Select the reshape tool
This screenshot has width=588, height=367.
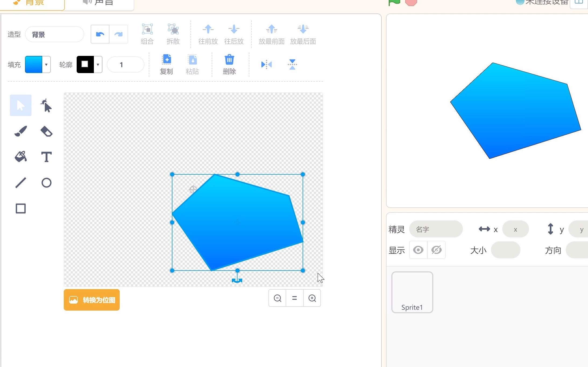(x=46, y=105)
